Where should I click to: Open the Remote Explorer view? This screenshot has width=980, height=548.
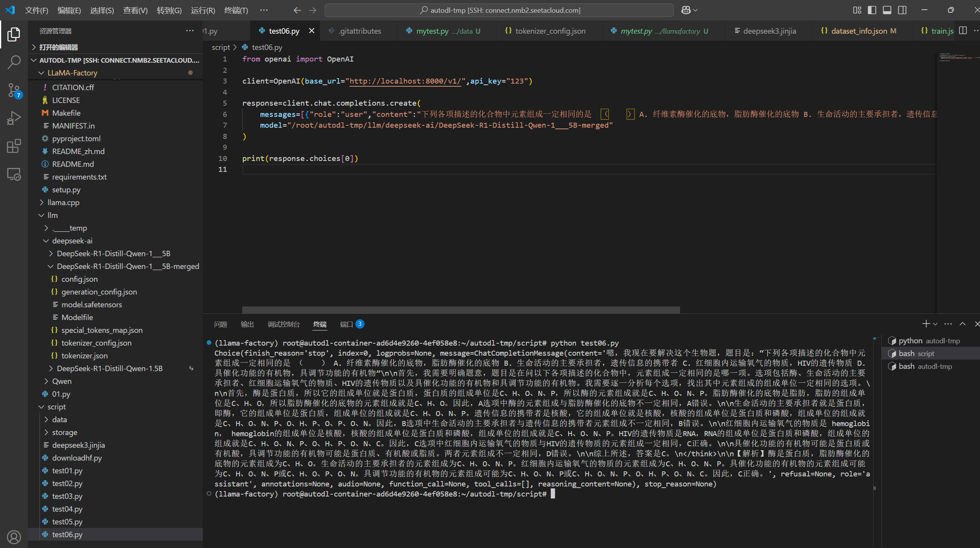(14, 174)
